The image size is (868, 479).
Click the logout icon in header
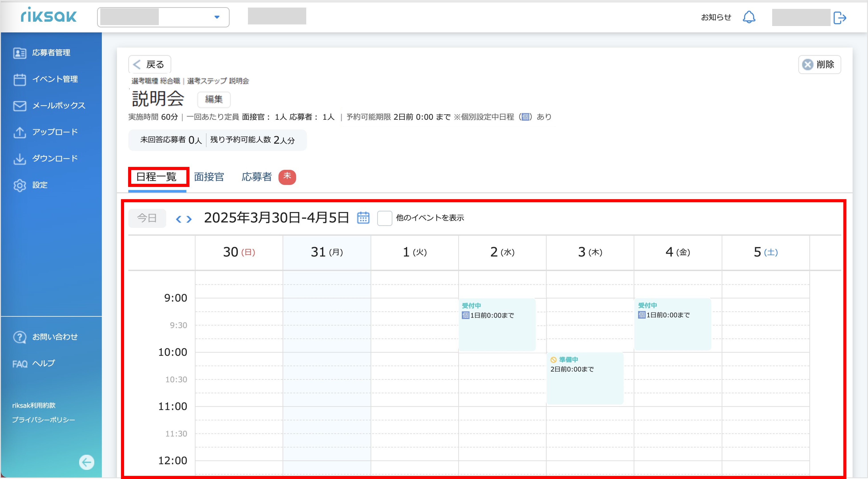[840, 18]
